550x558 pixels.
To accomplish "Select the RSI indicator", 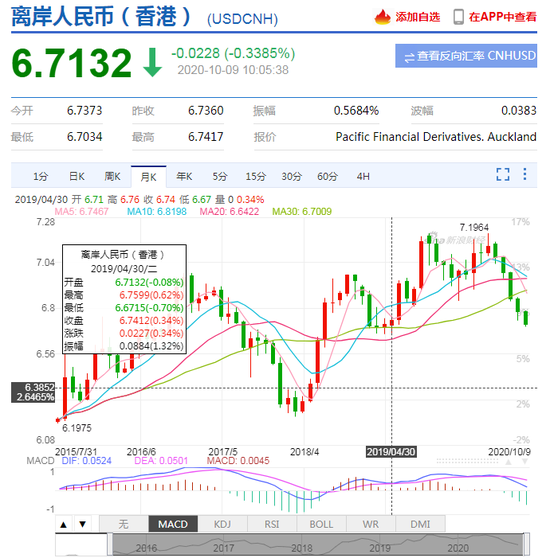I will pos(272,524).
